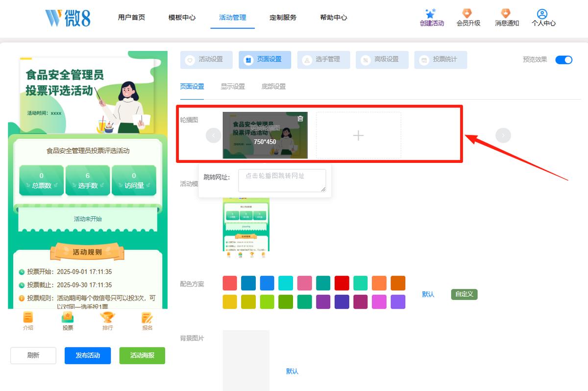This screenshot has width=588, height=391.
Task: Pick the lime green color swatch
Action: click(x=267, y=302)
